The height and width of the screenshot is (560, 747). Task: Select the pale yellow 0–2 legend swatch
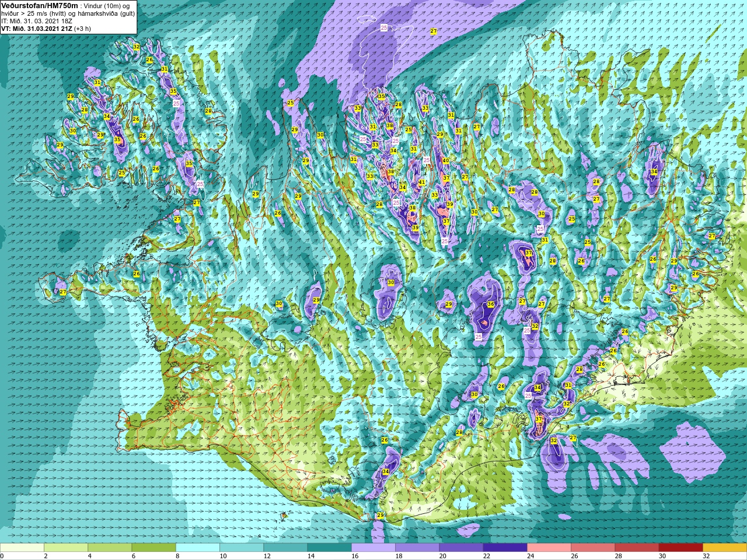pyautogui.click(x=22, y=548)
